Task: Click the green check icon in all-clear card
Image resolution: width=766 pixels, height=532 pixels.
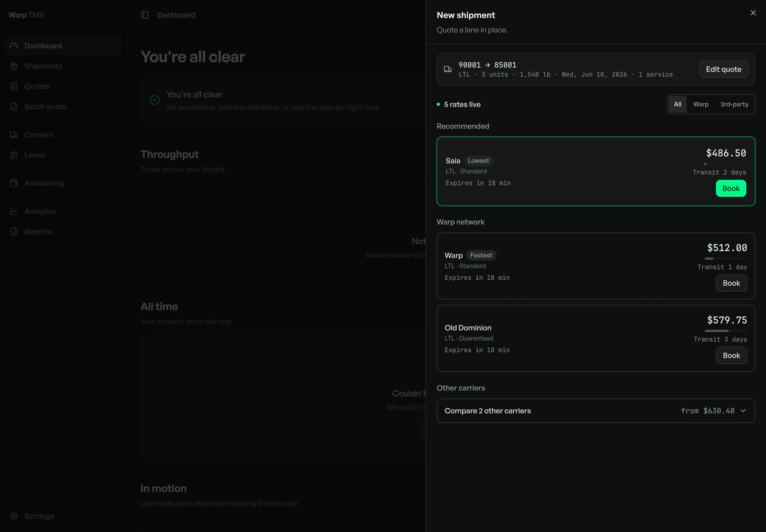Action: pyautogui.click(x=155, y=100)
